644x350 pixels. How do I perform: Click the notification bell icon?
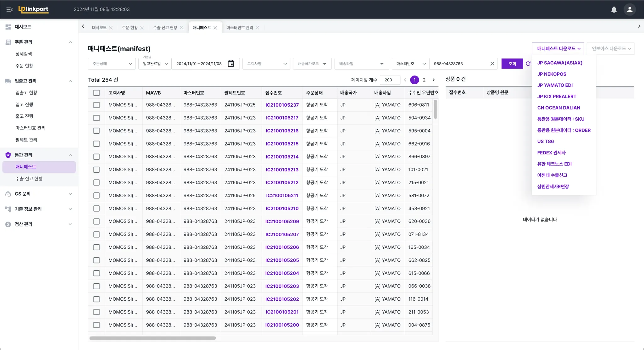click(x=614, y=9)
